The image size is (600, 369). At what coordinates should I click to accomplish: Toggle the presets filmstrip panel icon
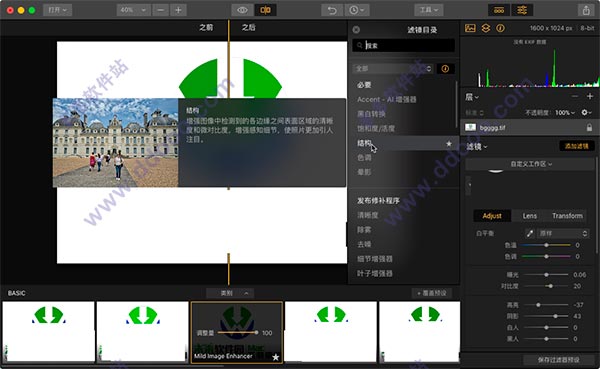point(499,10)
